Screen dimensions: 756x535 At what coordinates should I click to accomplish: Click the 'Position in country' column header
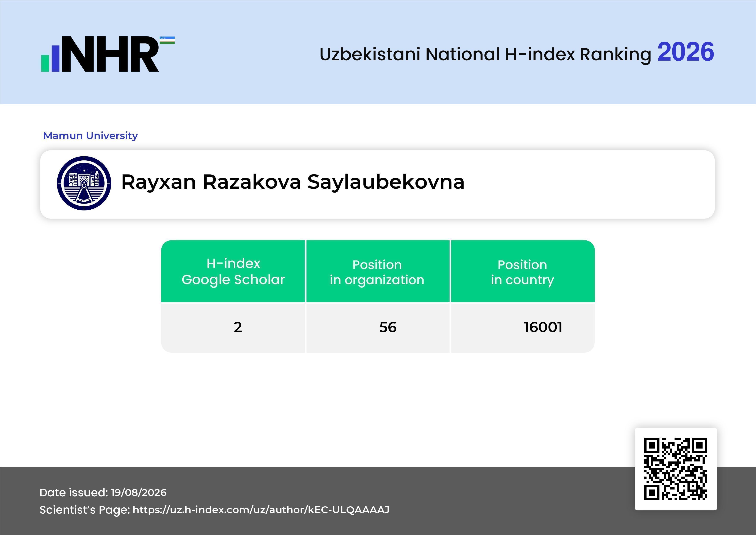coord(523,271)
